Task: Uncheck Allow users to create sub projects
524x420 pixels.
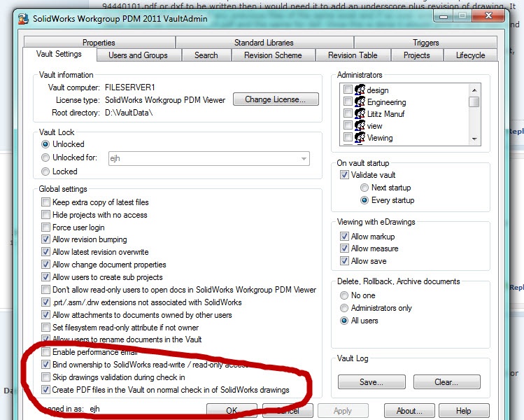Action: click(x=45, y=277)
